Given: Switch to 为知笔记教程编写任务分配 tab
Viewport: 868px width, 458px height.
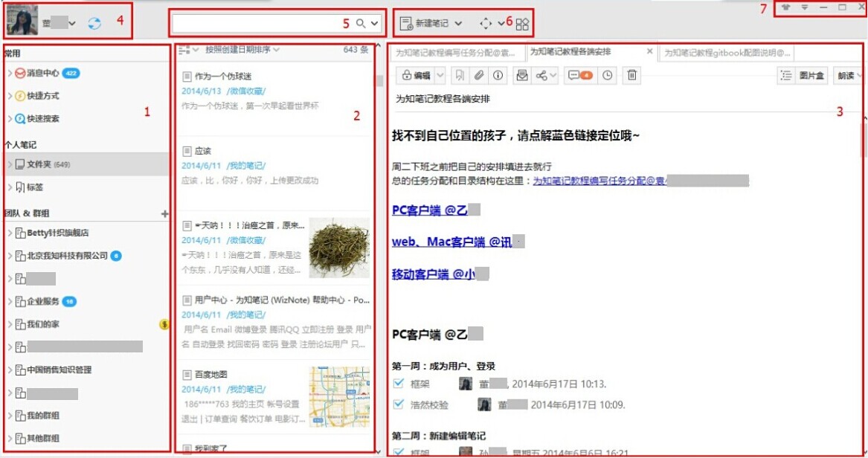Looking at the screenshot, I should coord(456,53).
